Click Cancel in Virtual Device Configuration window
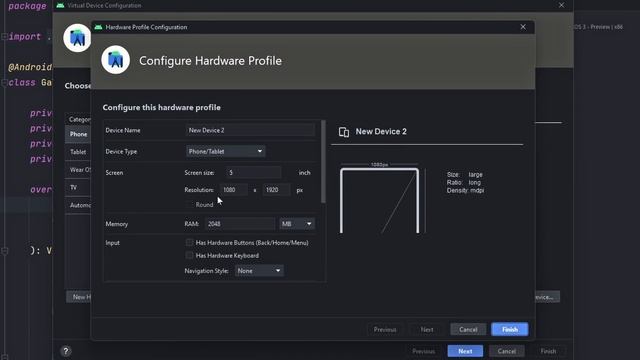 pos(507,351)
